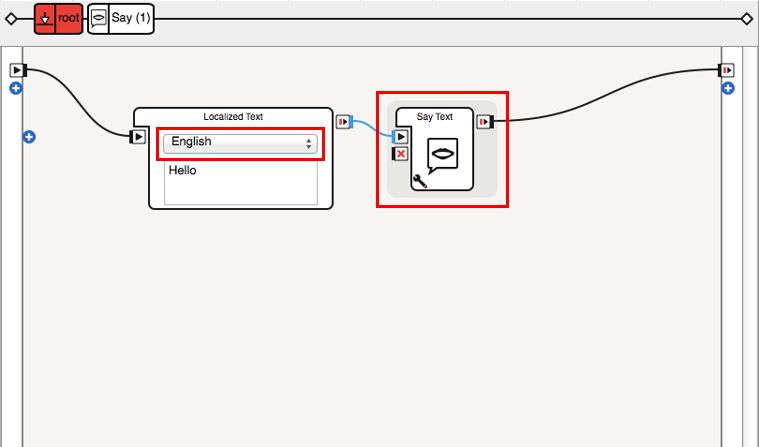Click the Say Text box title
The height and width of the screenshot is (447, 759).
pyautogui.click(x=435, y=117)
